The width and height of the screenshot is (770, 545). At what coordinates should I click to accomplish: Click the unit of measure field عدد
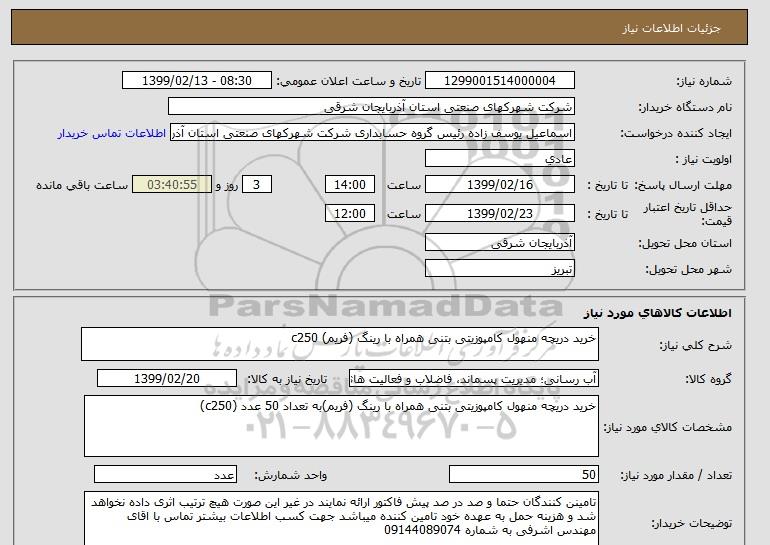point(165,475)
